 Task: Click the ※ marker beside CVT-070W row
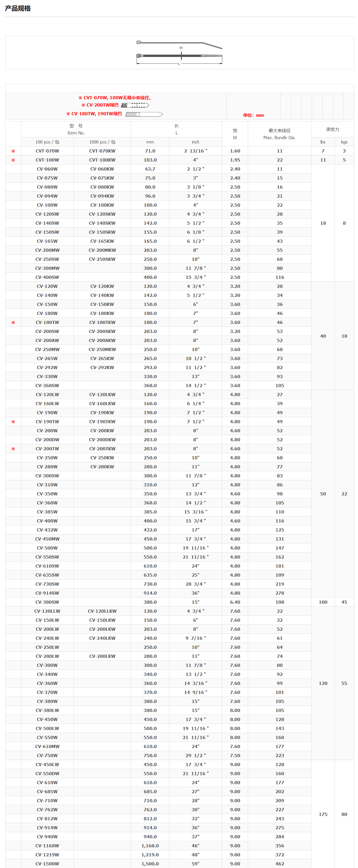(x=13, y=151)
